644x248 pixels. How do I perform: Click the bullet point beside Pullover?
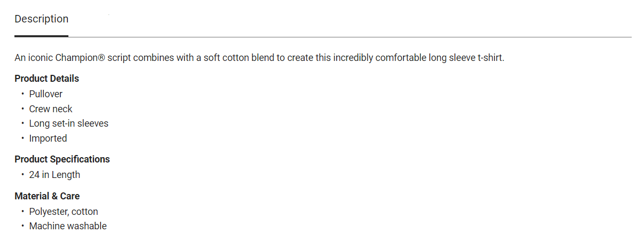(23, 94)
